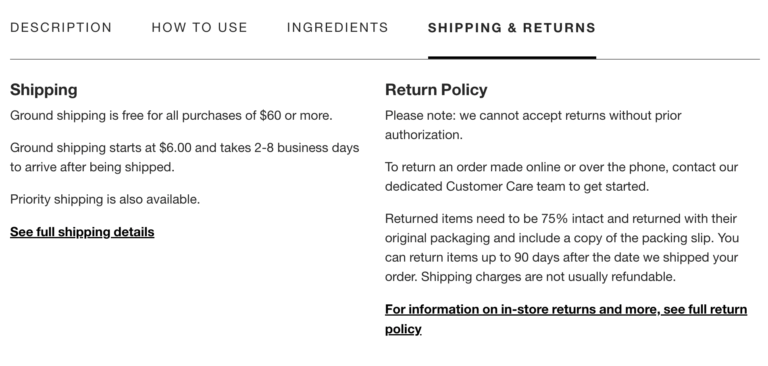768x366 pixels.
Task: Open the Description tab
Action: tap(61, 27)
